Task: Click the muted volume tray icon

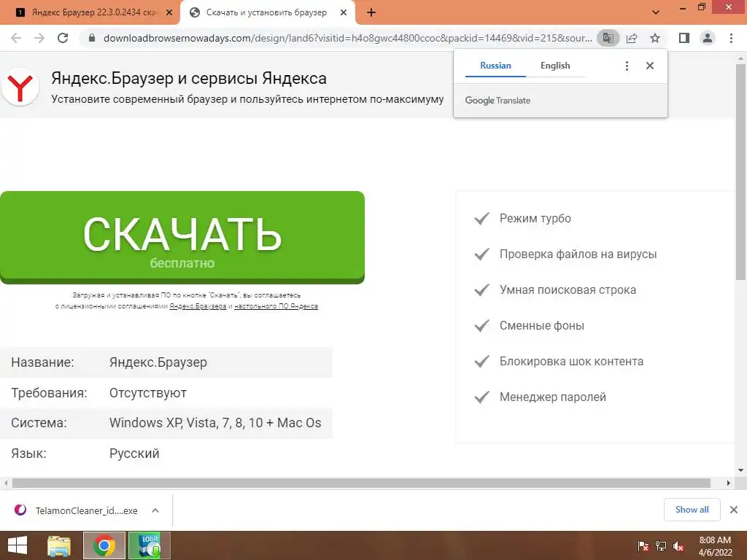Action: click(678, 546)
